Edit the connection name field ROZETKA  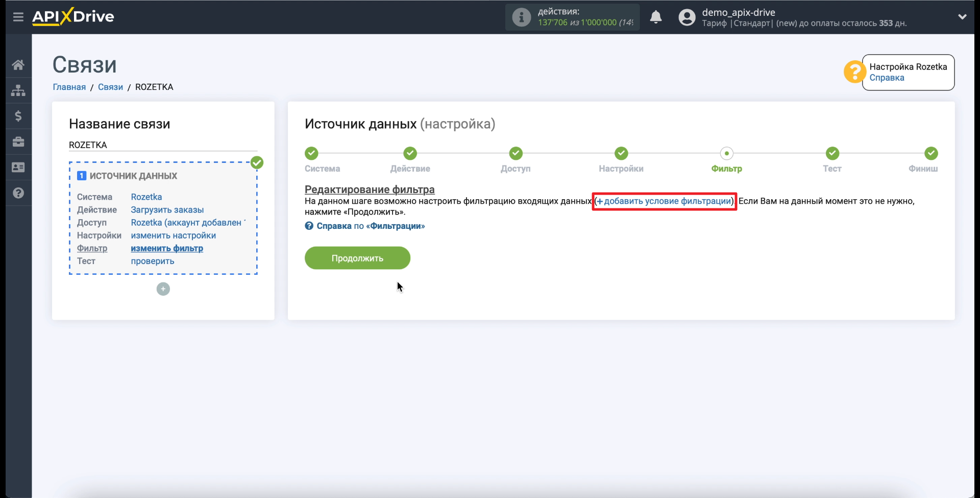point(163,145)
